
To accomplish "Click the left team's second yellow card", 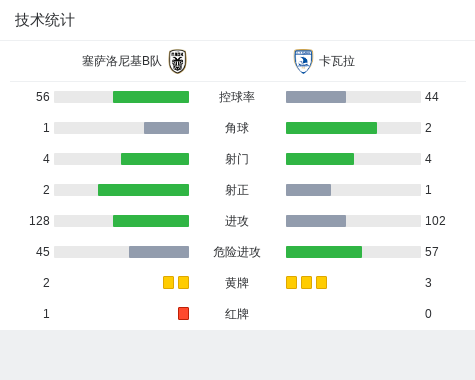I will click(183, 282).
